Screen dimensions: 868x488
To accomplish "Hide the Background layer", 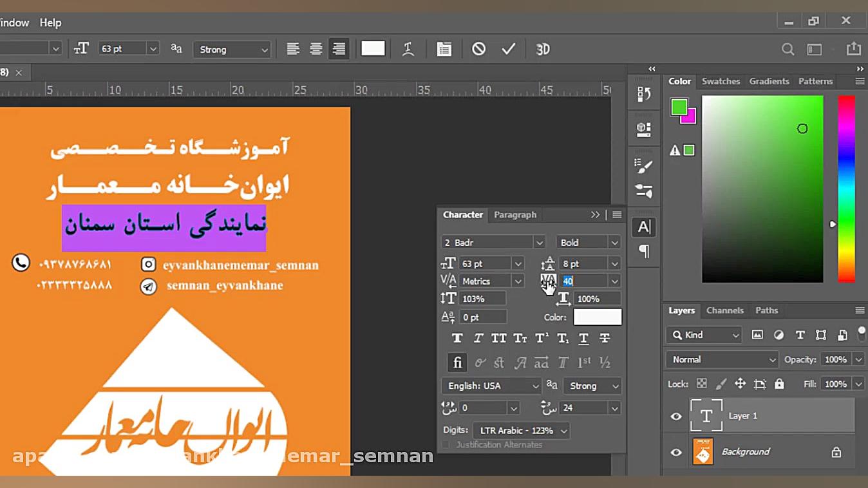I will coord(675,452).
